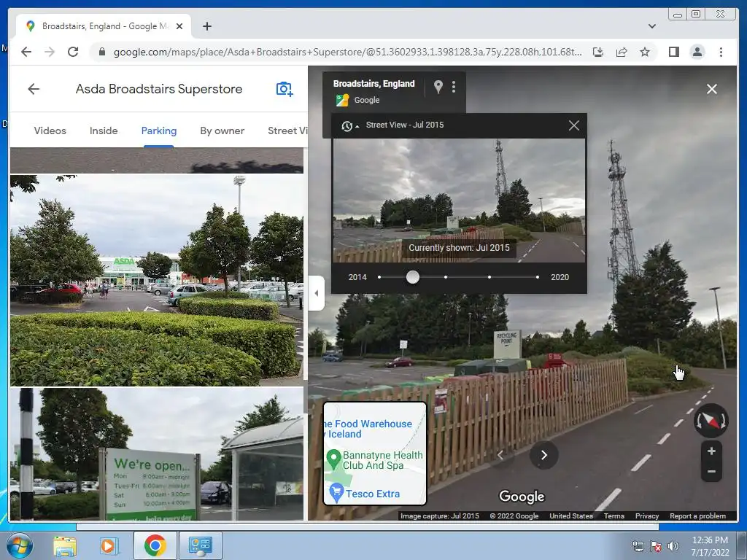The height and width of the screenshot is (560, 747).
Task: Open the Windows Start menu
Action: point(20,545)
